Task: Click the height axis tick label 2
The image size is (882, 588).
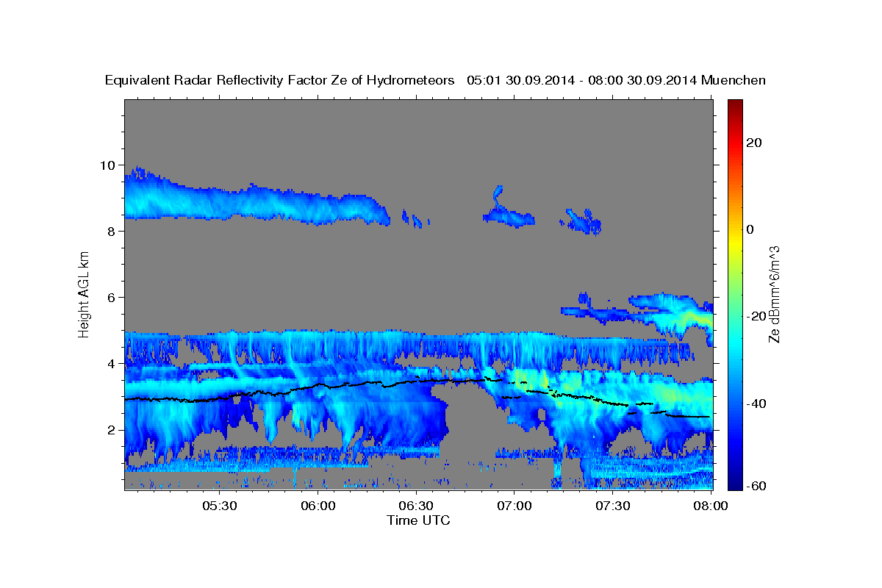Action: click(111, 429)
